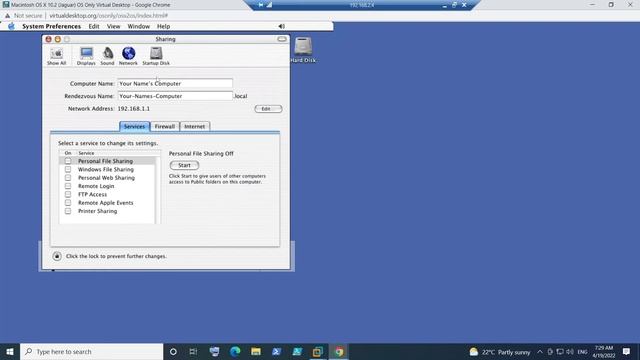Screen dimensions: 640x360
Task: Click the Chrome address bar URL
Action: [109, 16]
